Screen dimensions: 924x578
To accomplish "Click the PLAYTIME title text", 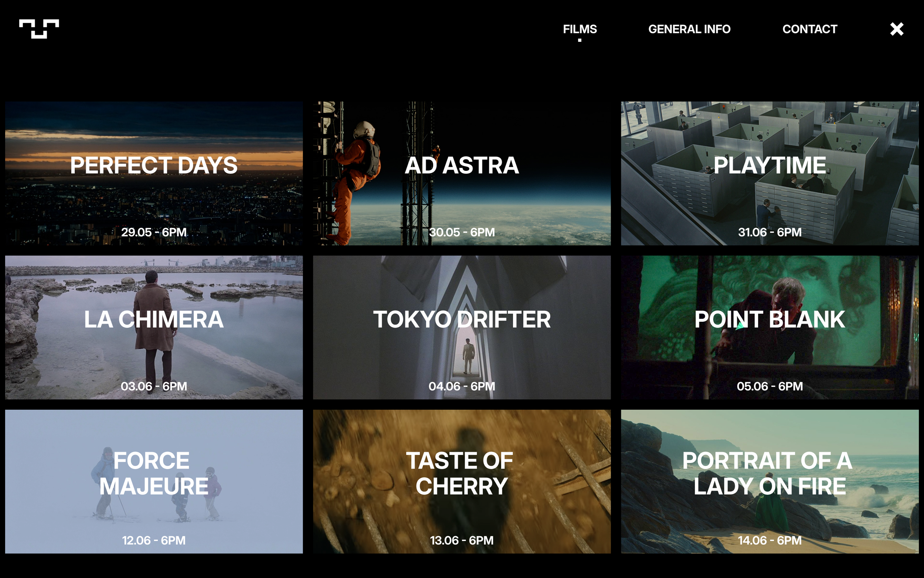I will pyautogui.click(x=769, y=165).
